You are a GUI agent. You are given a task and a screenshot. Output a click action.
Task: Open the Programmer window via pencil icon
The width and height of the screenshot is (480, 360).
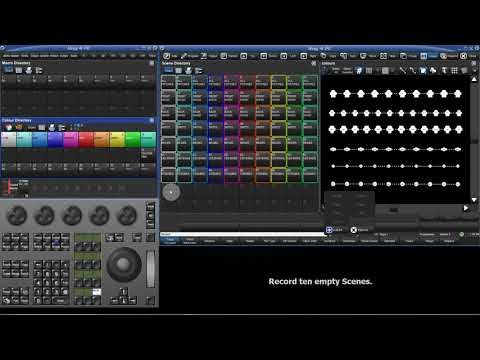click(189, 56)
